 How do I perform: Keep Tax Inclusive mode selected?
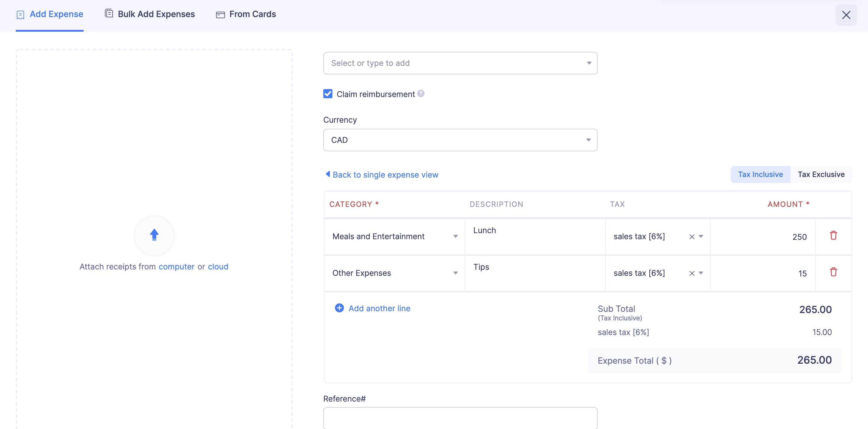(x=761, y=174)
